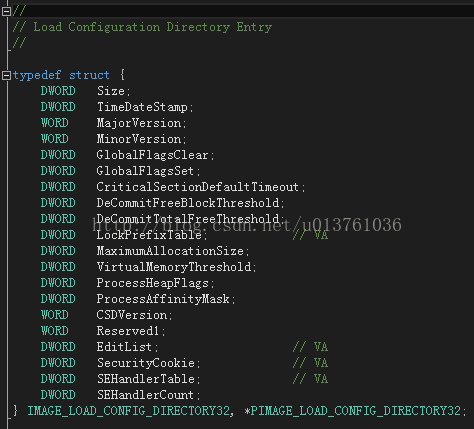Click the DWORD type before Size
The image size is (474, 429).
pyautogui.click(x=58, y=91)
